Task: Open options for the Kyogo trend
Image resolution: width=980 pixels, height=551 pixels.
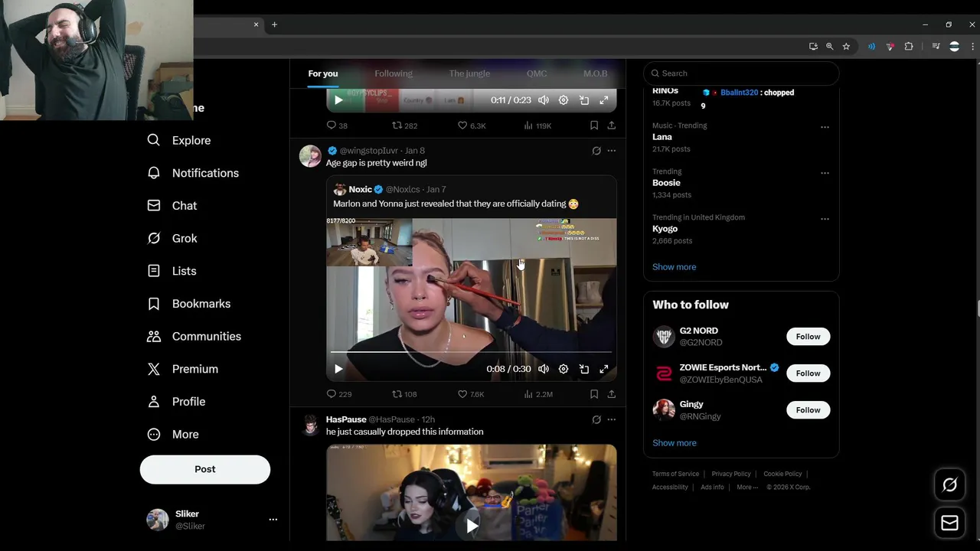Action: coord(825,219)
